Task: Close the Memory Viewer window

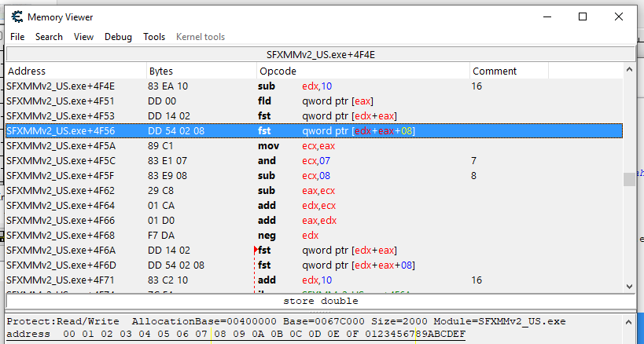Action: point(619,16)
